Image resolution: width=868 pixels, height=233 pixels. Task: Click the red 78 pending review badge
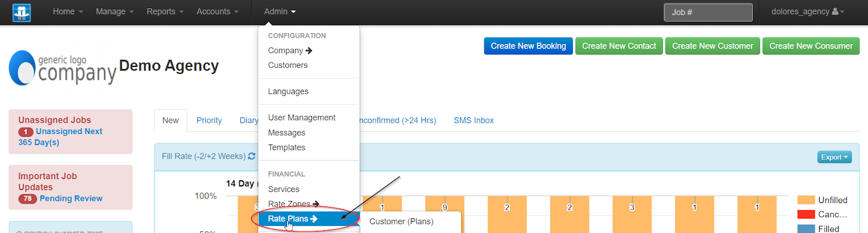pos(27,199)
